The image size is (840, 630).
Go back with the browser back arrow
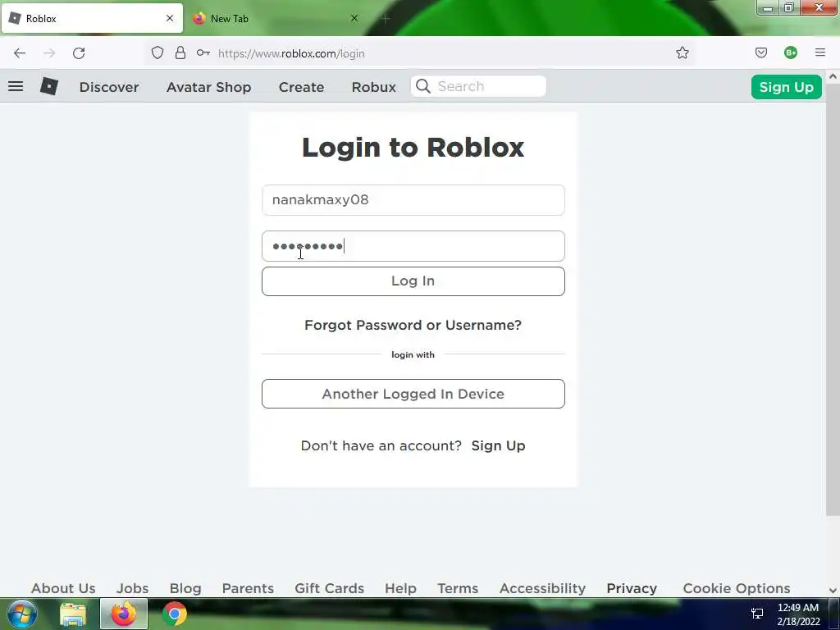click(x=20, y=53)
